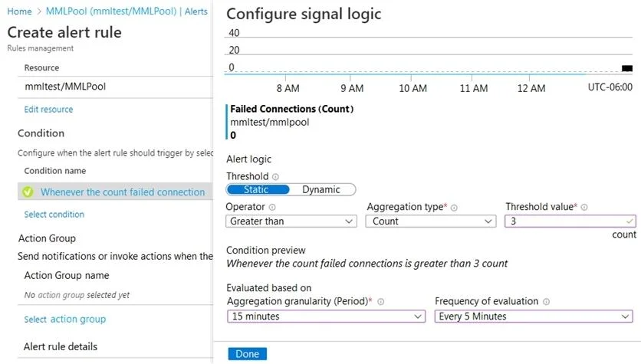Click the Threshold value input field
Viewport: 641px width, 364px height.
pos(570,221)
